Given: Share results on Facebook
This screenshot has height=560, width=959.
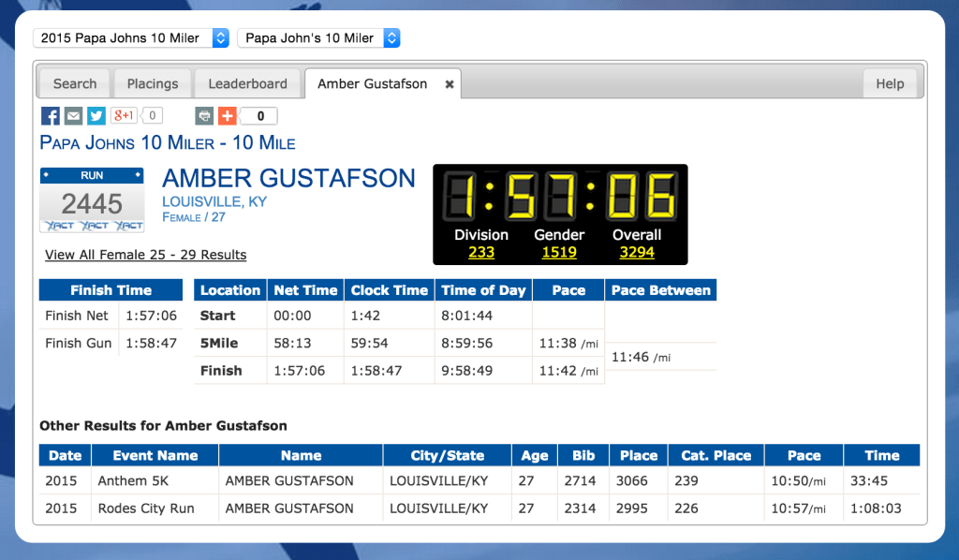Looking at the screenshot, I should tap(50, 115).
